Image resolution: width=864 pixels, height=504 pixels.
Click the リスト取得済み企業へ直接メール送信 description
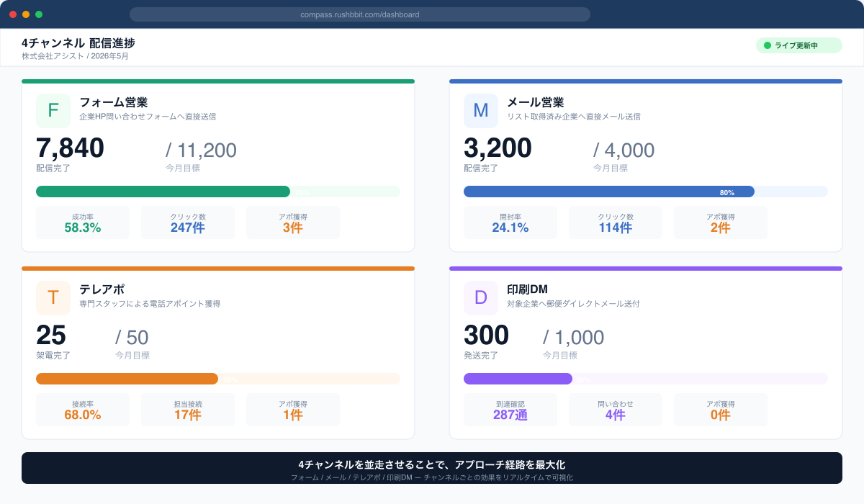(x=574, y=116)
